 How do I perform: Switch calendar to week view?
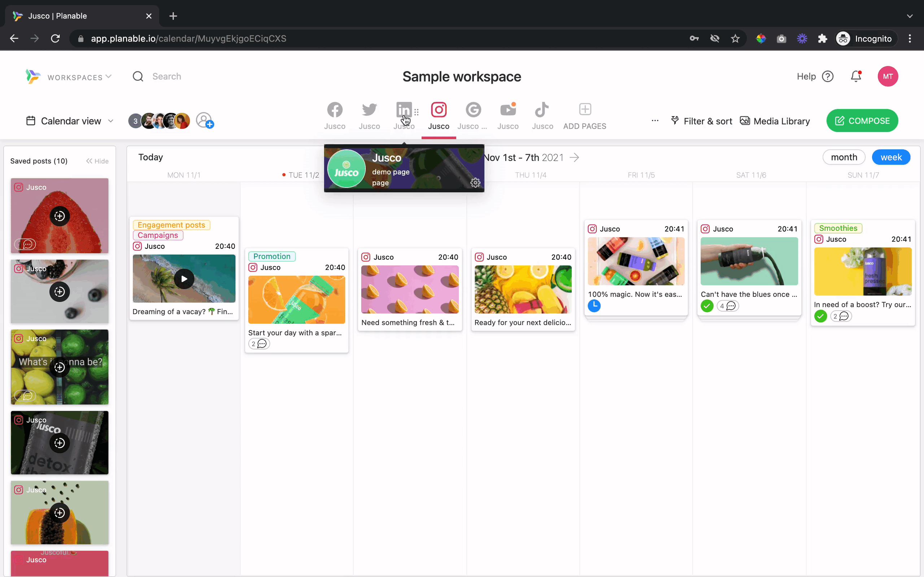click(891, 157)
